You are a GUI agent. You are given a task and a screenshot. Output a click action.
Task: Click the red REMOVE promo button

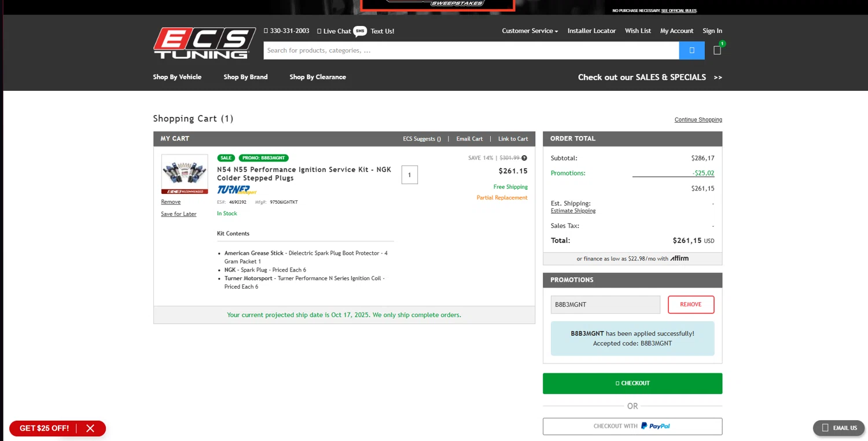point(691,304)
